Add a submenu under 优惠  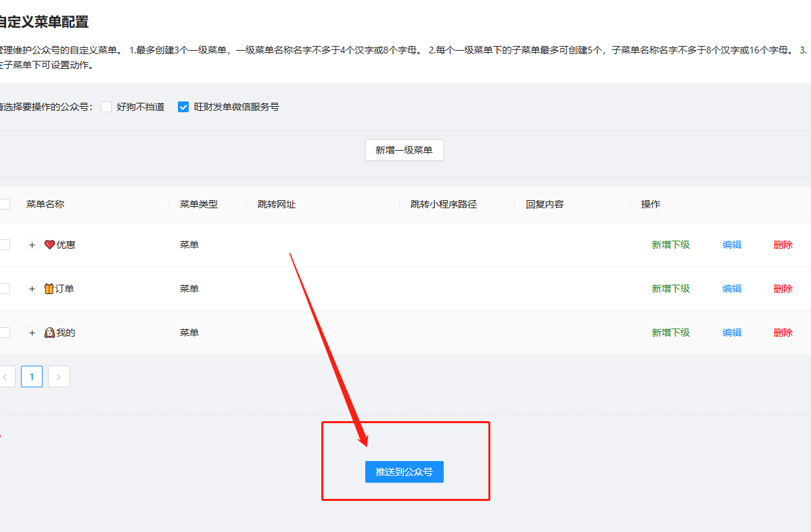point(670,245)
